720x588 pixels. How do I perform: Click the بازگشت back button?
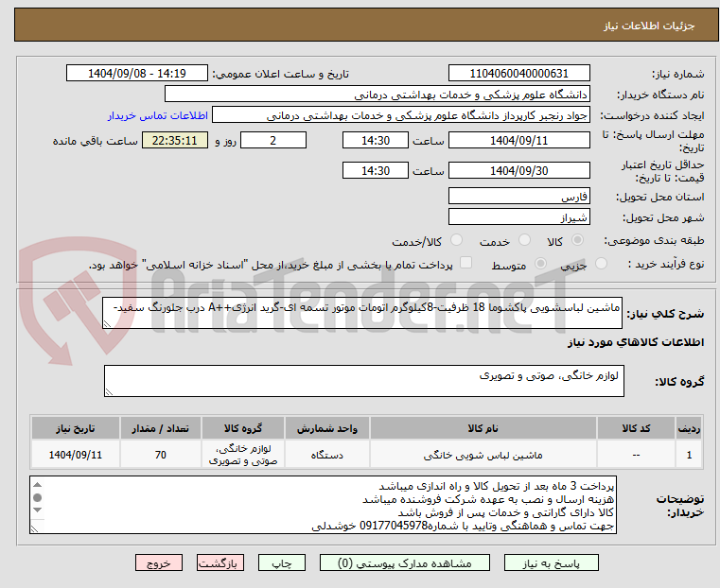220,562
